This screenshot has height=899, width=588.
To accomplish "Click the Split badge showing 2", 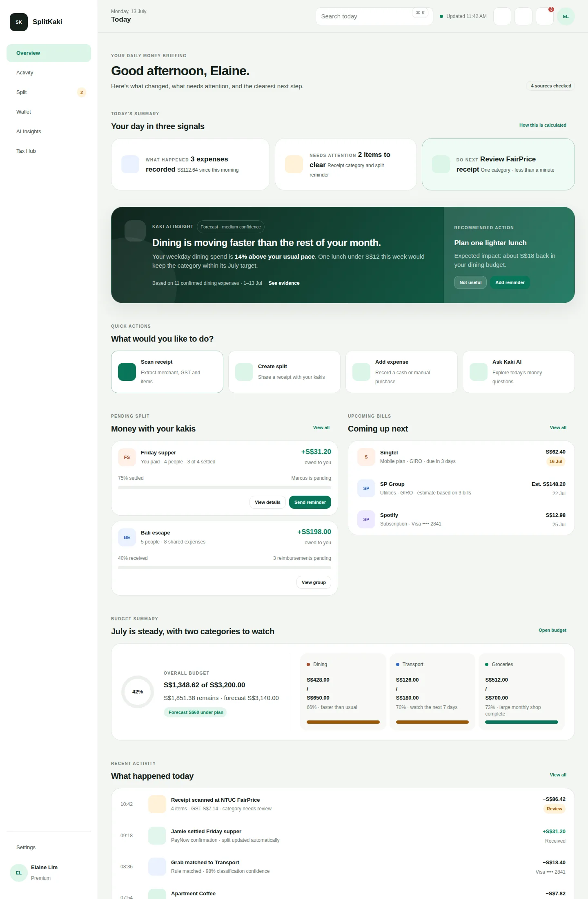I will [x=82, y=92].
